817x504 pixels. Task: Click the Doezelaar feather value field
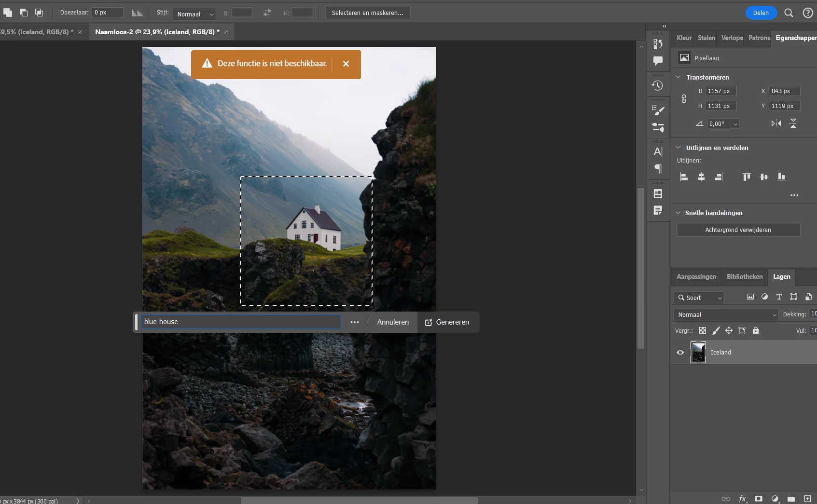(108, 13)
